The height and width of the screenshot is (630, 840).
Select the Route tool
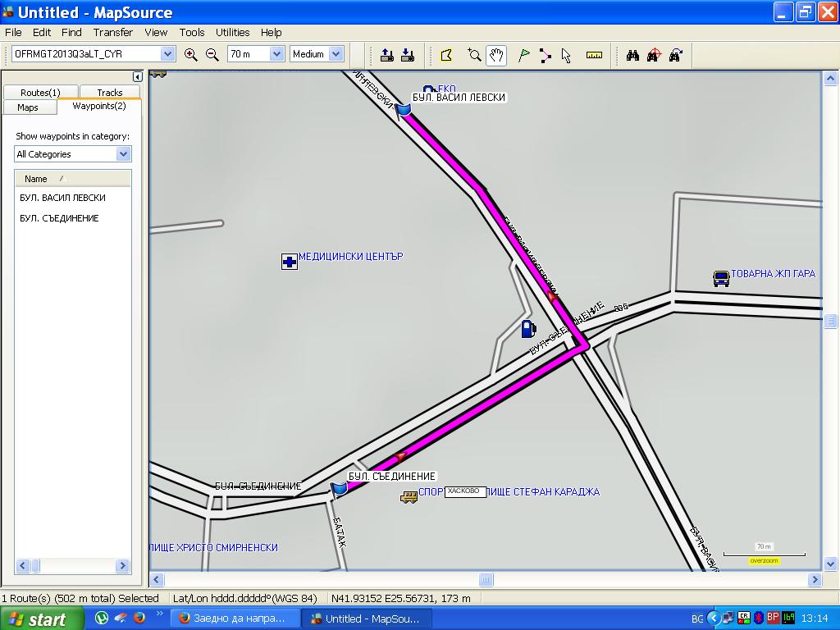click(x=545, y=55)
